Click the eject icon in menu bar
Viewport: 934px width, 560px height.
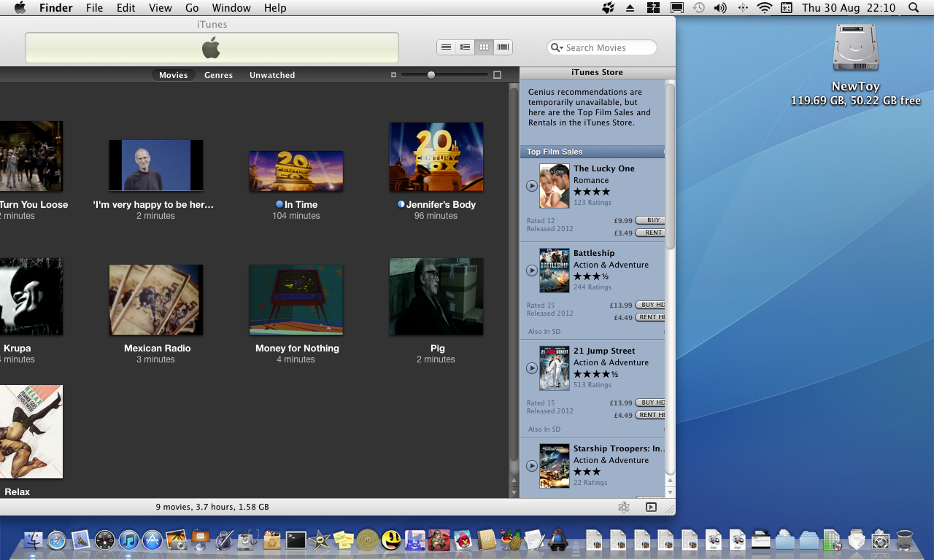(630, 8)
